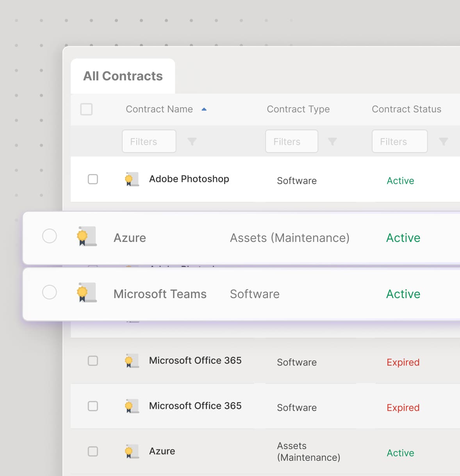Open Azure contract in bottom row

click(162, 451)
